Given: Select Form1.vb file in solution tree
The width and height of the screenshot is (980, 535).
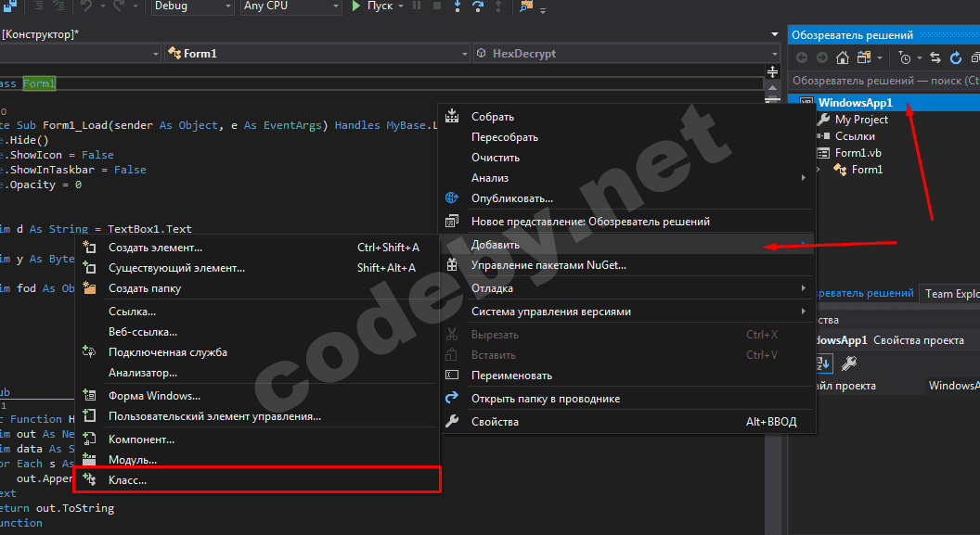Looking at the screenshot, I should [858, 153].
